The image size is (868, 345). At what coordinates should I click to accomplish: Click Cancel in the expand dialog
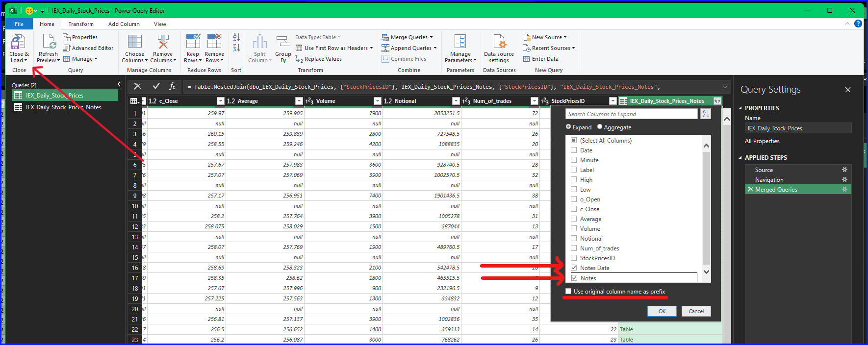click(696, 311)
